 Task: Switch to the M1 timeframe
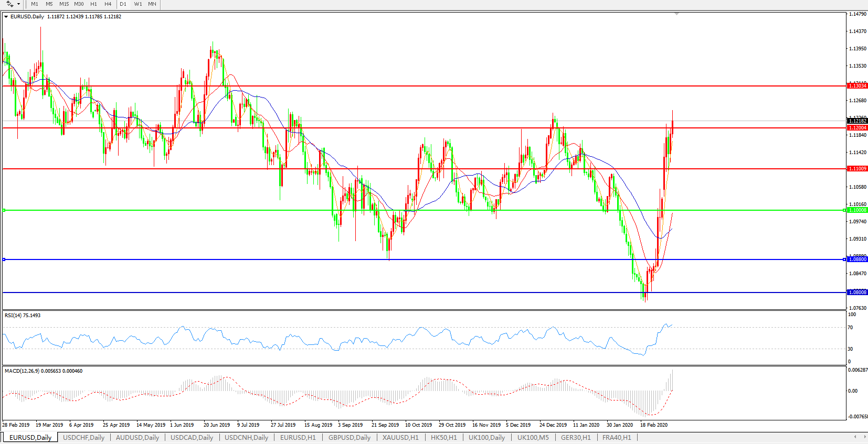click(x=35, y=4)
